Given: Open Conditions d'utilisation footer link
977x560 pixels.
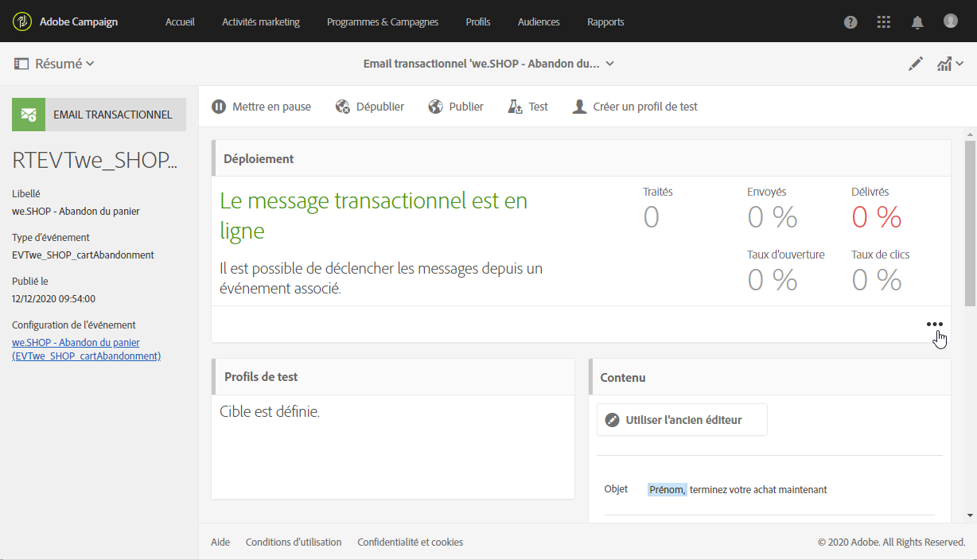Looking at the screenshot, I should (294, 542).
